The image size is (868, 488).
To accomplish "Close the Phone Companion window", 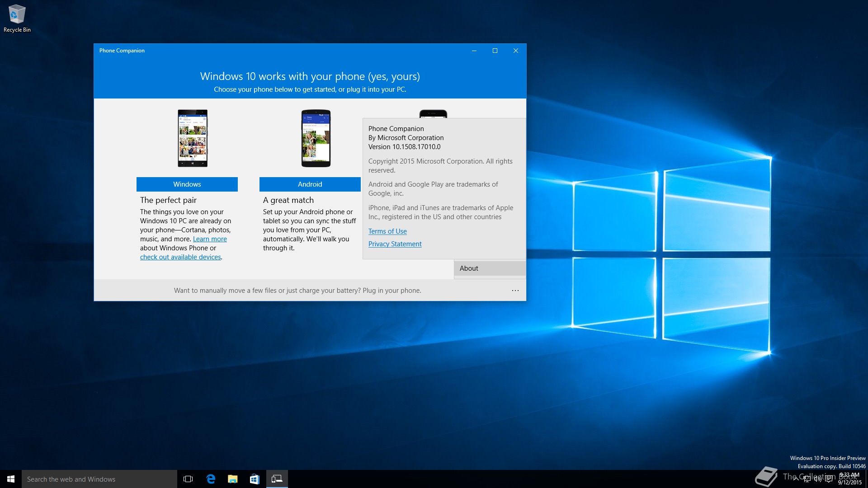I will pyautogui.click(x=516, y=51).
